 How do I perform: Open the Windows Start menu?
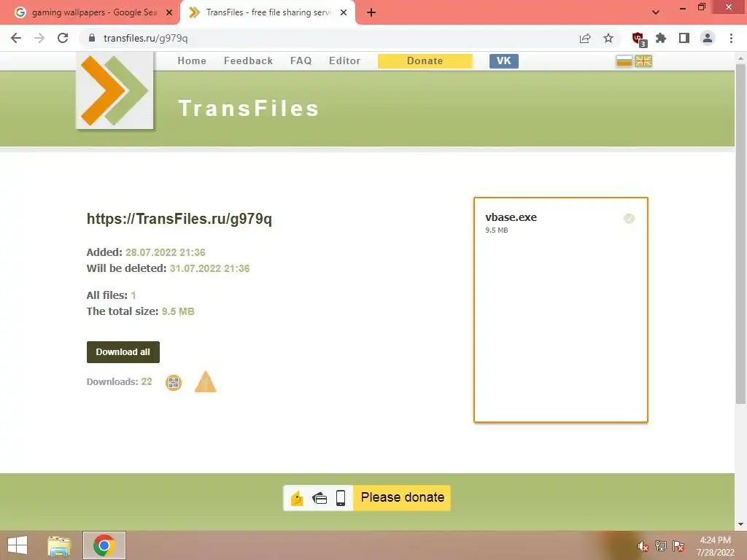[18, 545]
